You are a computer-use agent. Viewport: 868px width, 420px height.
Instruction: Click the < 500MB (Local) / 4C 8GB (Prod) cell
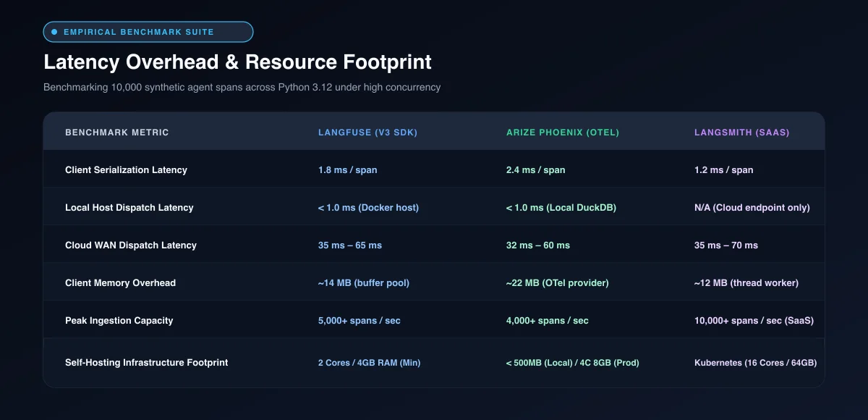point(573,363)
